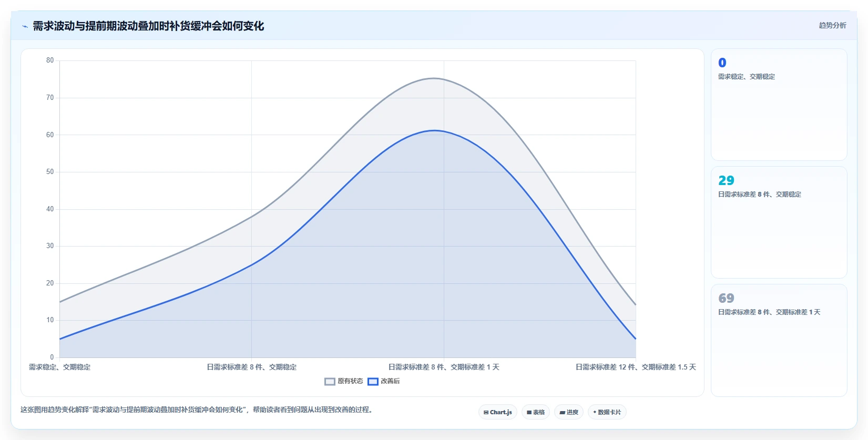The image size is (868, 440).
Task: Select the Chart.js tag button
Action: click(498, 412)
